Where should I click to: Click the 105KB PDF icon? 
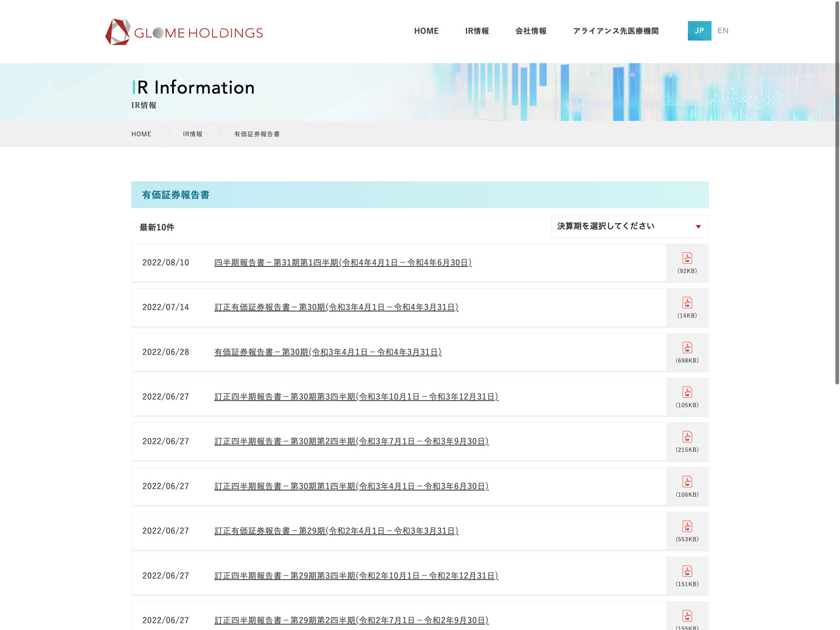687,392
